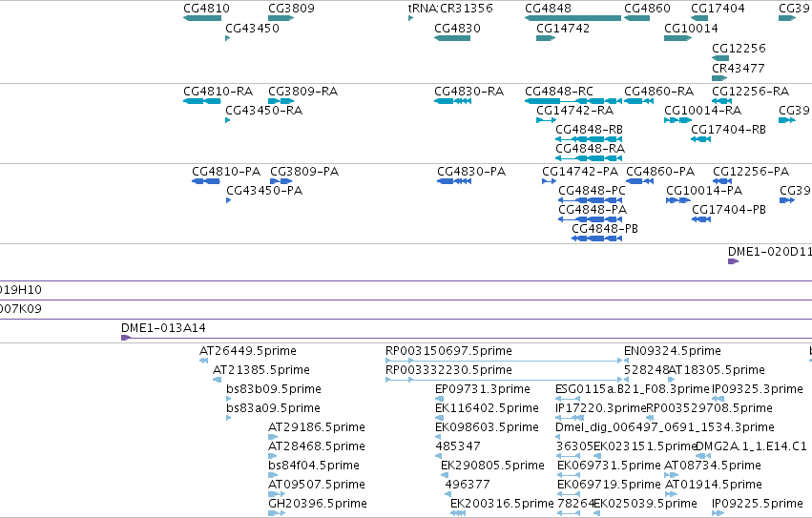The width and height of the screenshot is (812, 518).
Task: Click the EP09731.3prime EST
Action: point(439,399)
